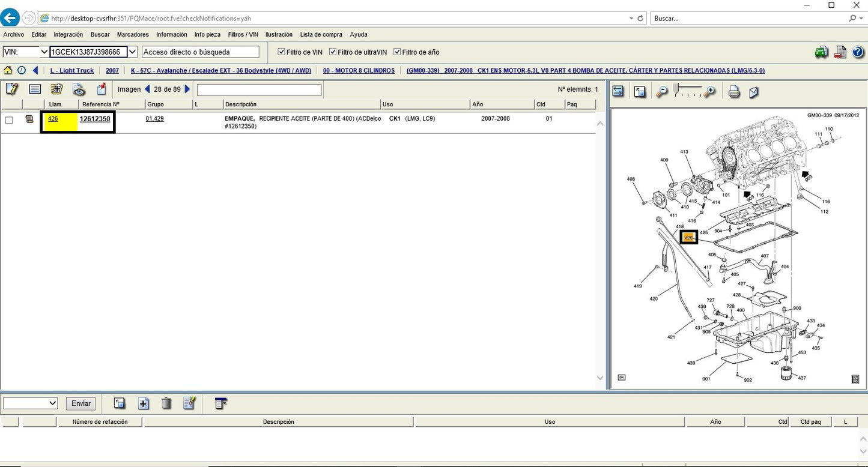868x467 pixels.
Task: Expand the VIN number history dropdown arrow
Action: pos(133,52)
